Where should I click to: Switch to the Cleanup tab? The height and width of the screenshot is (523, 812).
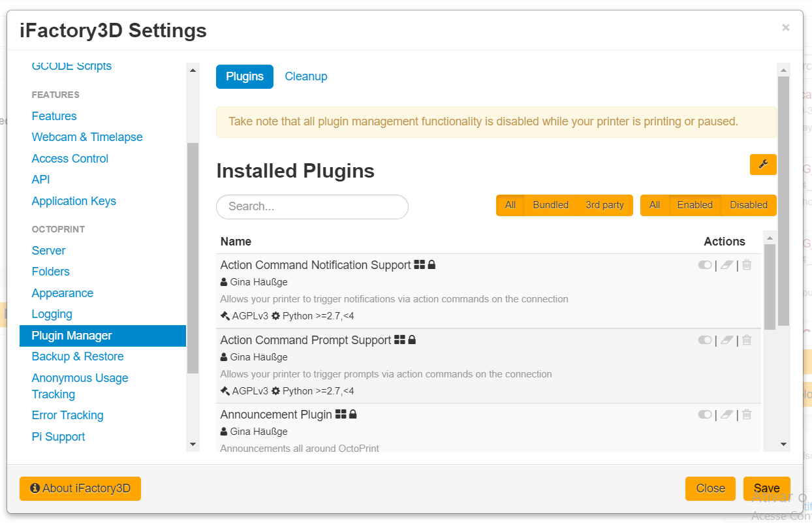[x=306, y=76]
